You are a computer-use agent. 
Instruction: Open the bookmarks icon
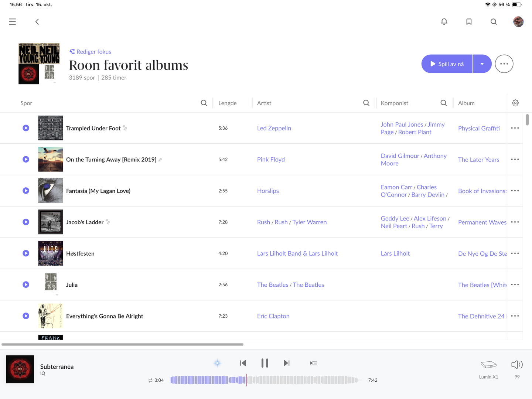469,22
